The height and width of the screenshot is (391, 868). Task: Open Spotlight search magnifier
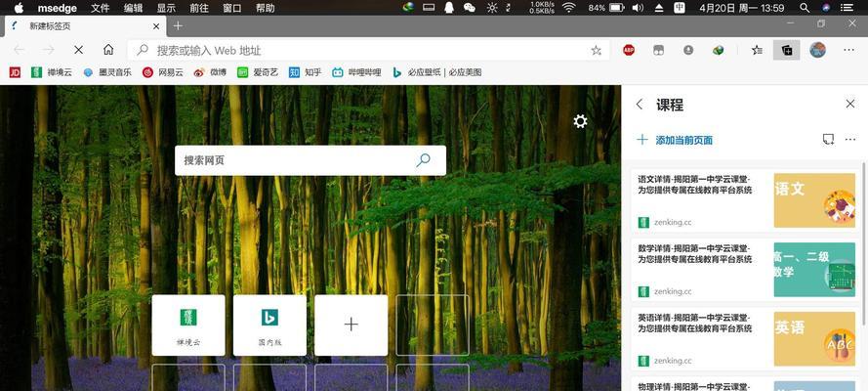(x=805, y=8)
